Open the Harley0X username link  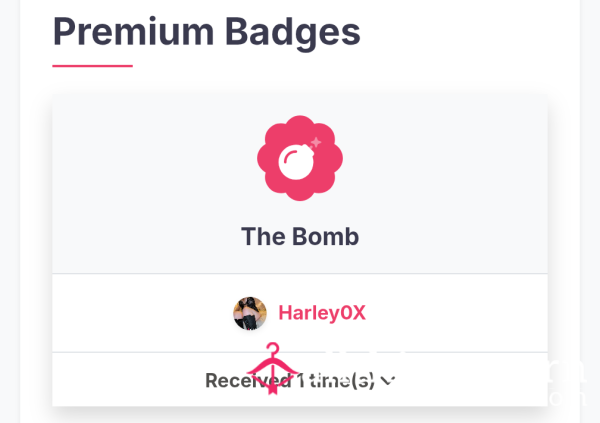(322, 313)
